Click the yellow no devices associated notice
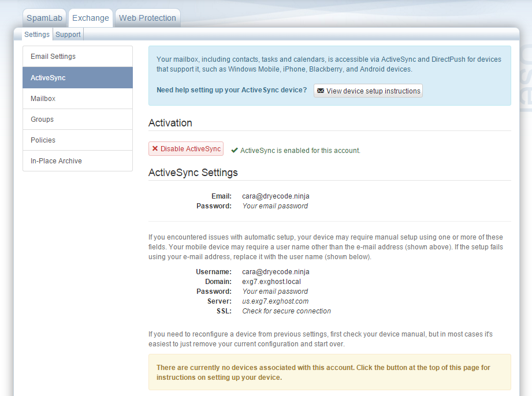 (329, 372)
